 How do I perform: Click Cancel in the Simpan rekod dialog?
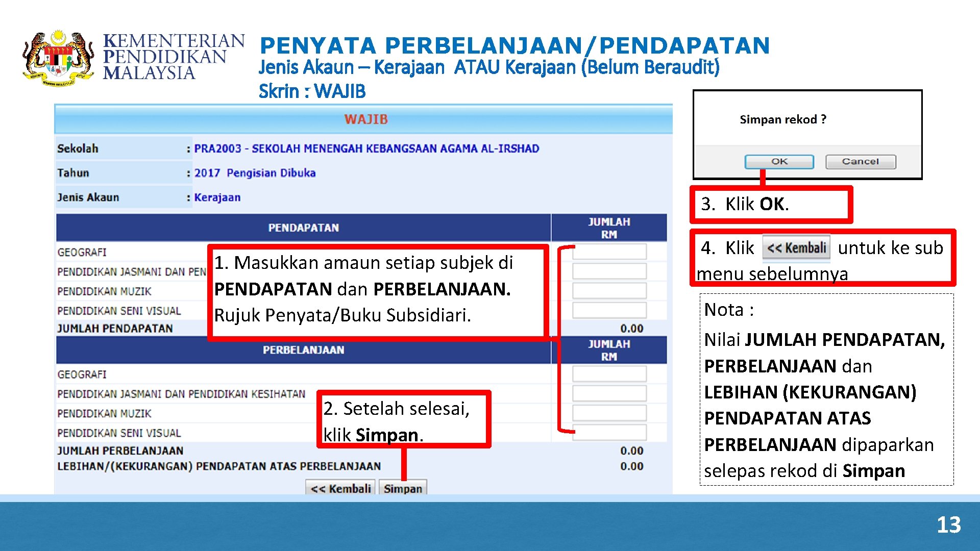tap(861, 162)
